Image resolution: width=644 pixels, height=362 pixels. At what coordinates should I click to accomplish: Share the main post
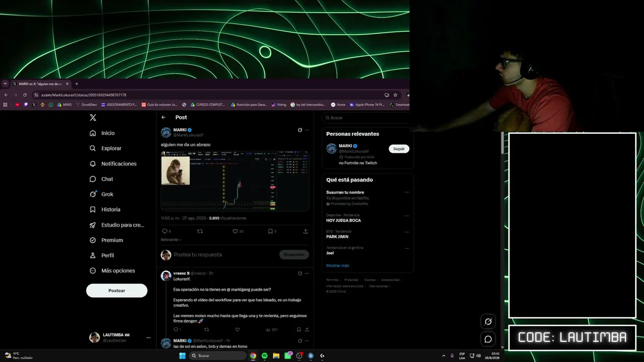click(305, 231)
